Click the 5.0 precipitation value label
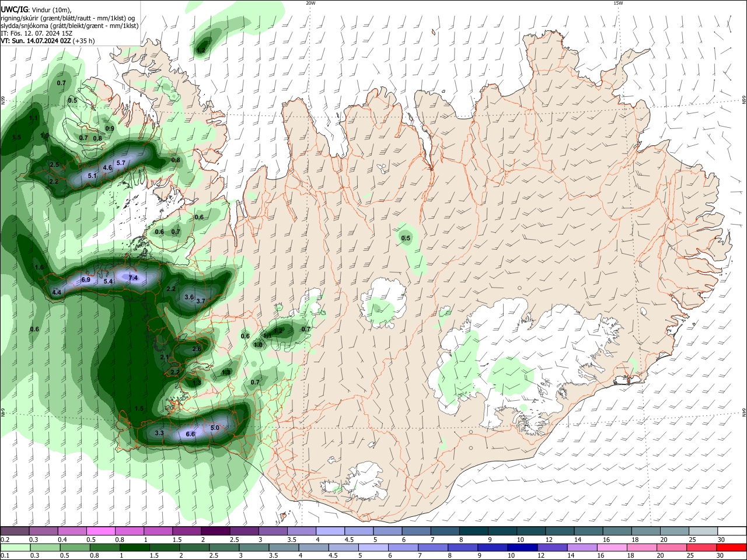Screen dimensions: 747x560 click(215, 428)
